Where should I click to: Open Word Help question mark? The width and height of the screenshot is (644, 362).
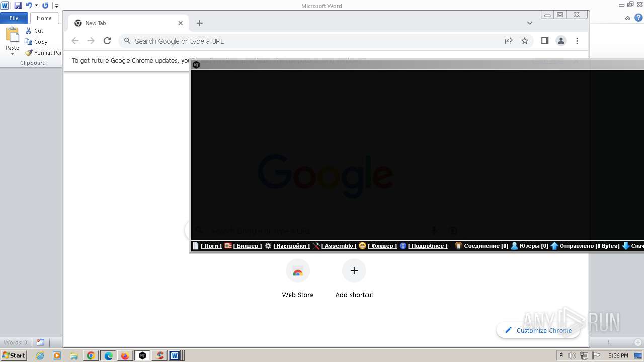coord(638,18)
